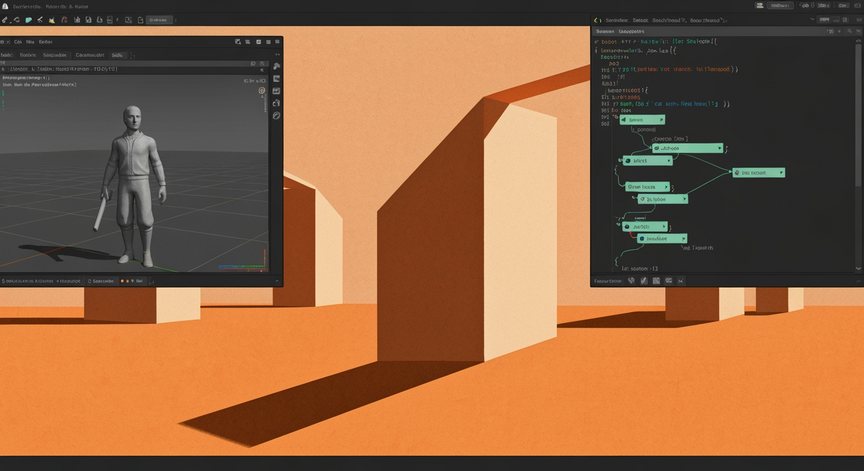Open the teal folder icon in top toolbar
The width and height of the screenshot is (864, 471).
coord(29,20)
